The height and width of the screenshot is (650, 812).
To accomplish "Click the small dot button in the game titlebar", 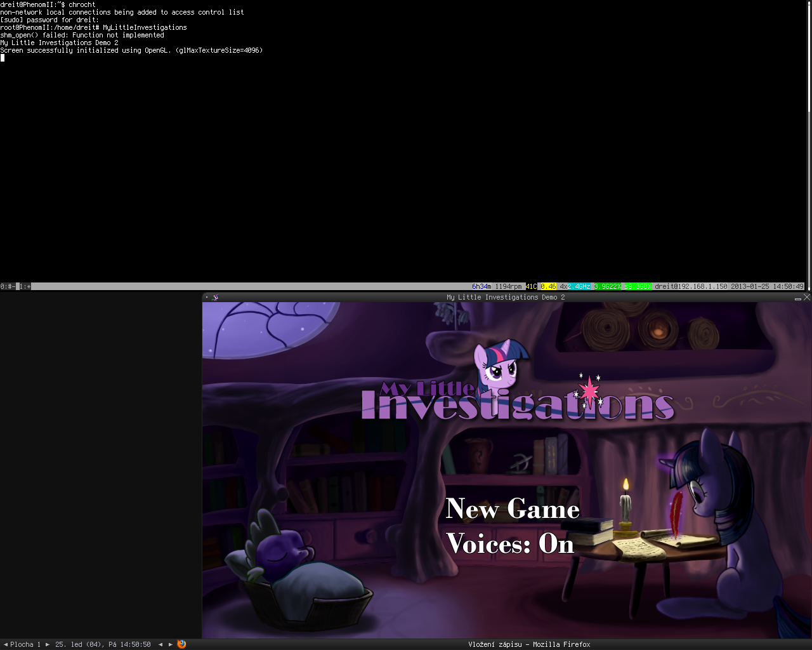I will coord(207,297).
